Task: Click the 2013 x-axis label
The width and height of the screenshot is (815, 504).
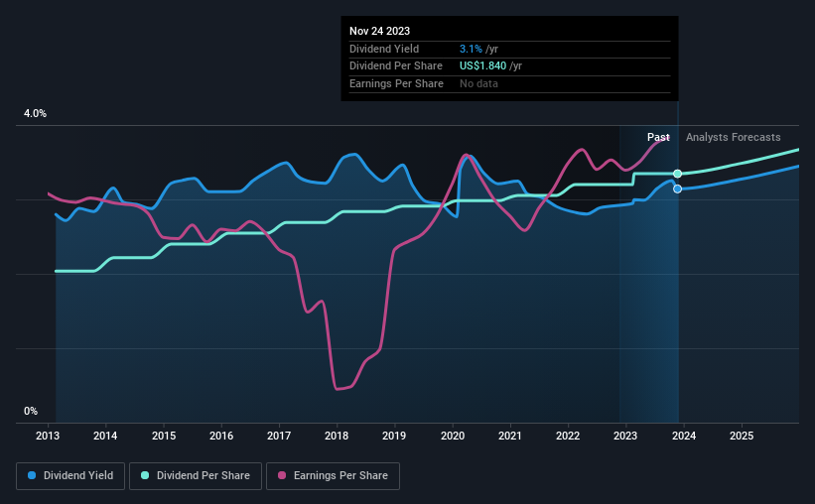Action: pos(48,436)
